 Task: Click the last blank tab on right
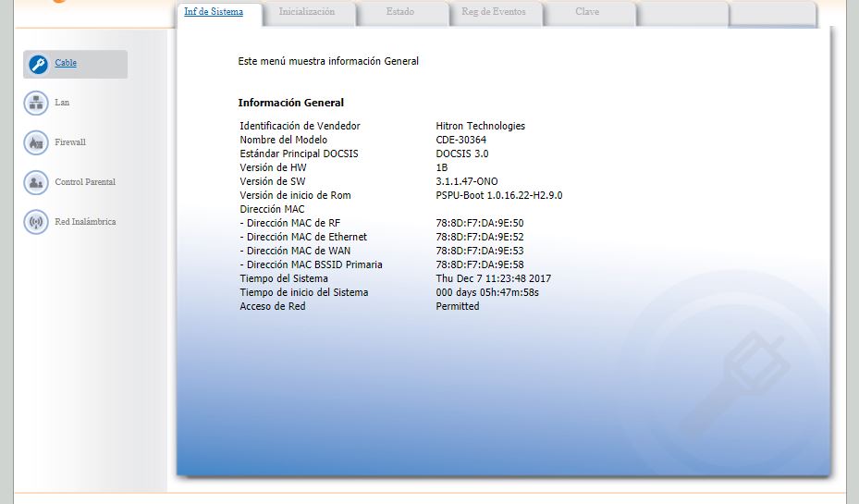click(772, 13)
